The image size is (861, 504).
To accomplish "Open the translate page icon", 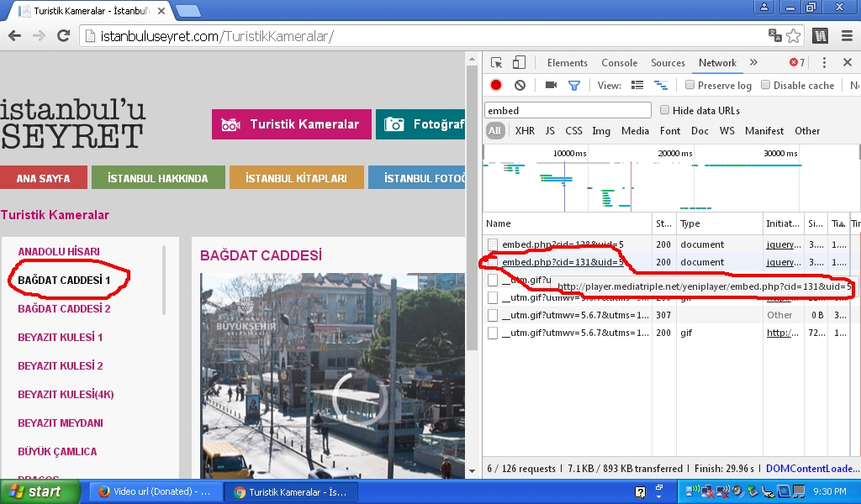I will click(774, 35).
